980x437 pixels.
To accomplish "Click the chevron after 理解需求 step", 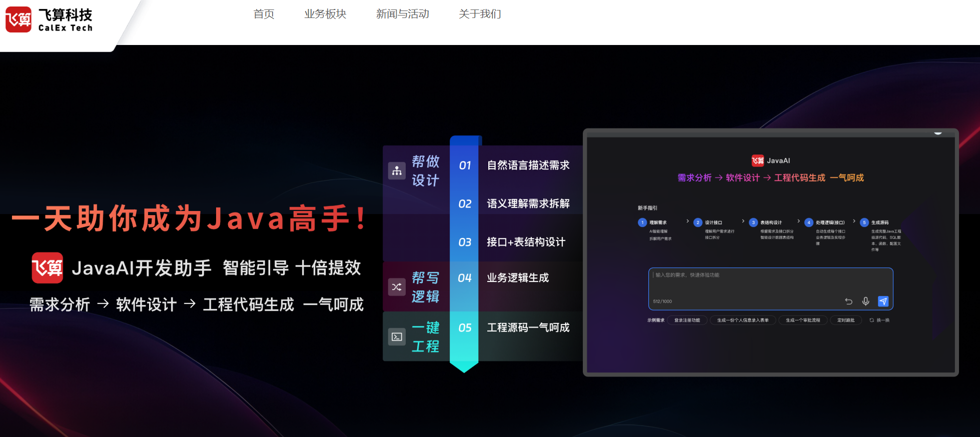I will tap(688, 221).
